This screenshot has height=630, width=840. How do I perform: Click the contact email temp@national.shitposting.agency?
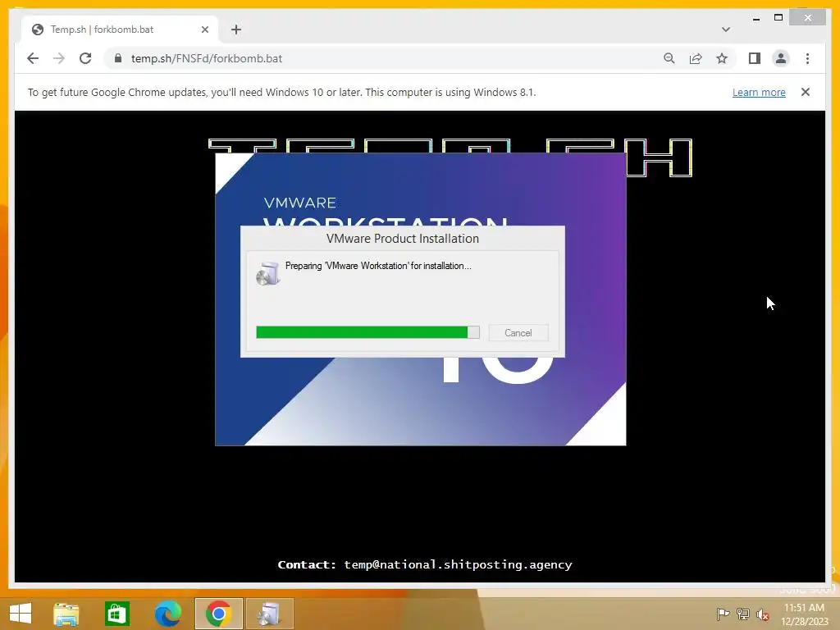click(x=458, y=564)
